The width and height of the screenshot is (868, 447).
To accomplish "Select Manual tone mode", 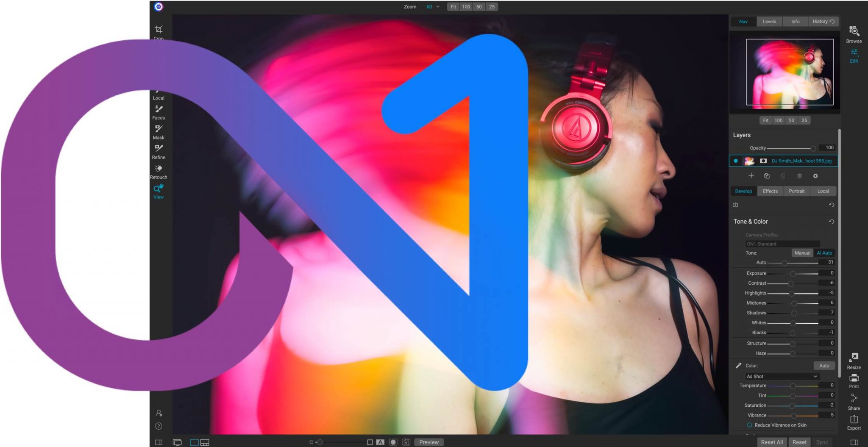I will [x=802, y=253].
